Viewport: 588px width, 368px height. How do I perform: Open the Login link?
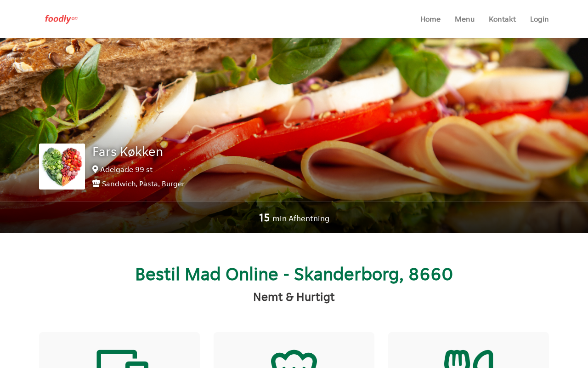[x=539, y=19]
